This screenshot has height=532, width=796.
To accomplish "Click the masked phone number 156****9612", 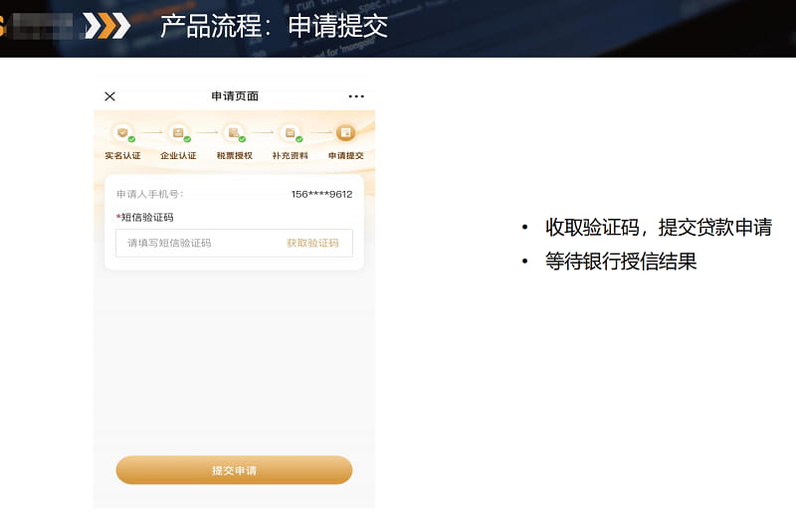I will [x=321, y=194].
